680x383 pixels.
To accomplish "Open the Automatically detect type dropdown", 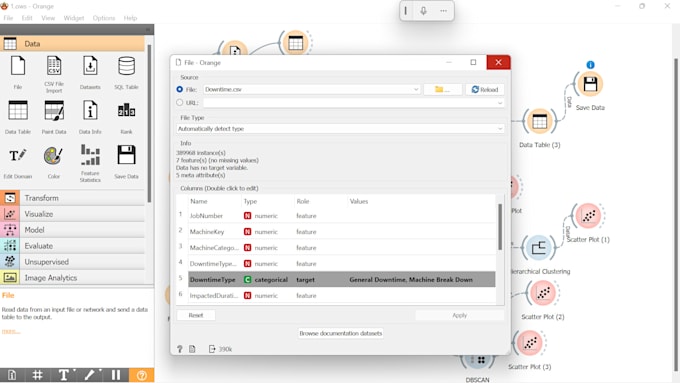I will click(340, 129).
